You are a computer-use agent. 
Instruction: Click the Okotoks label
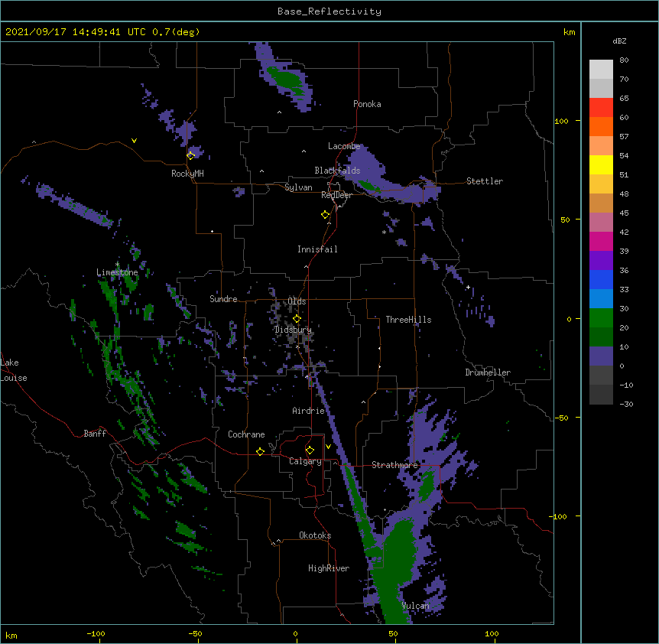315,535
